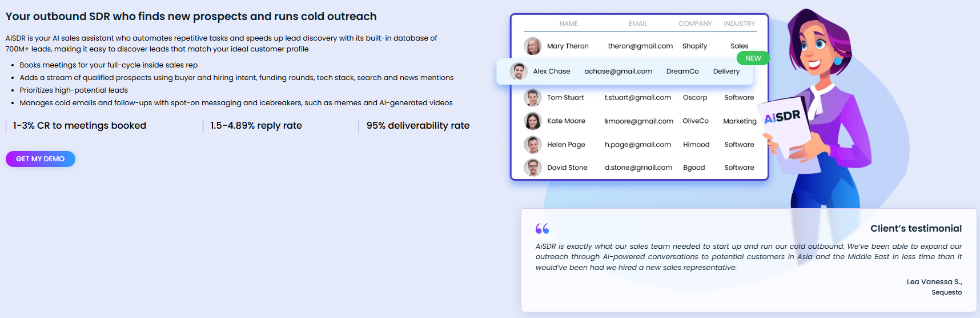Click the INDUSTRY column header
980x318 pixels.
[x=739, y=24]
